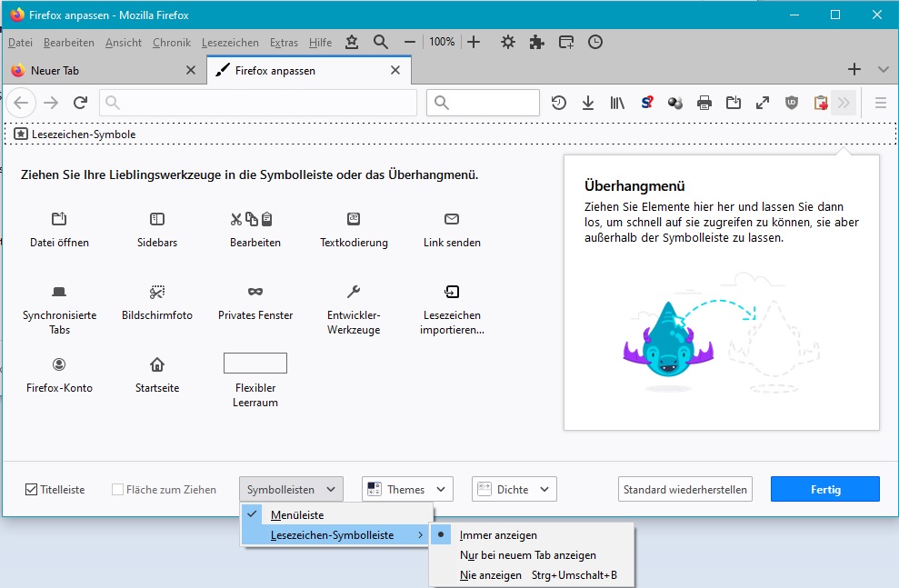
Task: Toggle the Titelleiste checkbox
Action: coord(32,490)
